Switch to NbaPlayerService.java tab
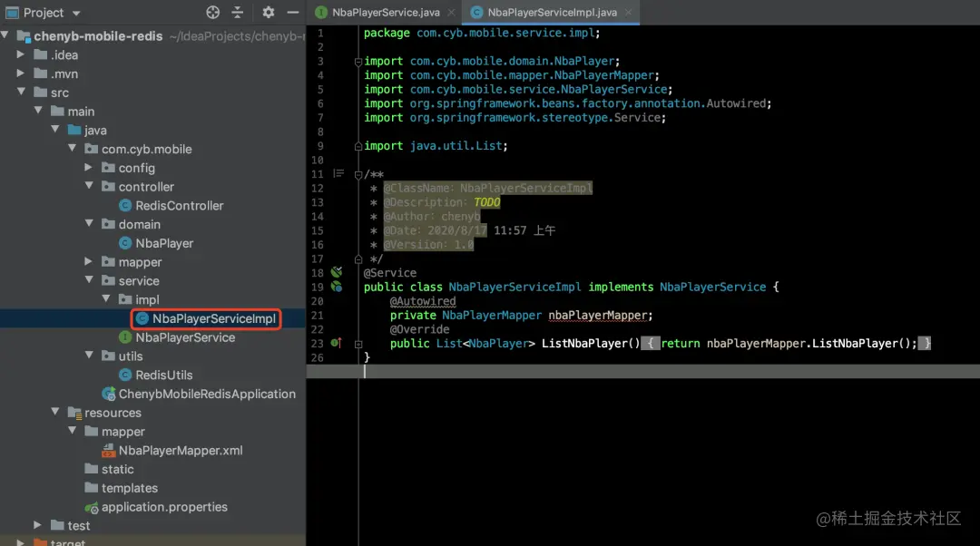Screen dimensions: 980x546 386,12
